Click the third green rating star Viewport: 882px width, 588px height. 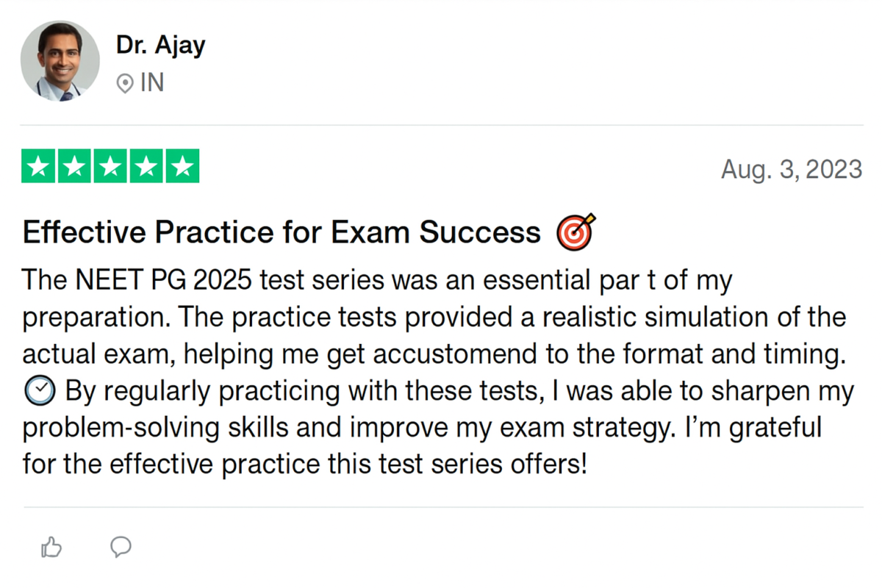pos(111,166)
